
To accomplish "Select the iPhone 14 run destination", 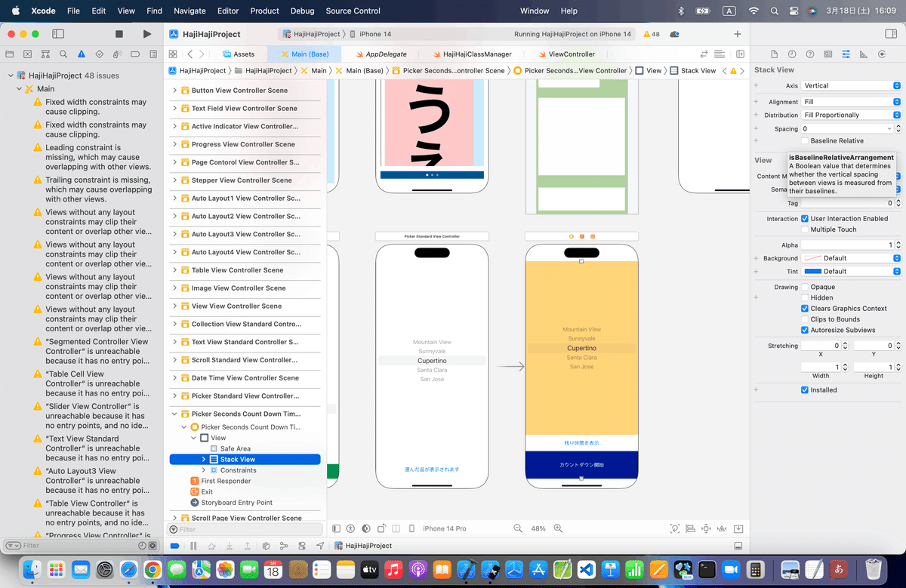I will (375, 34).
